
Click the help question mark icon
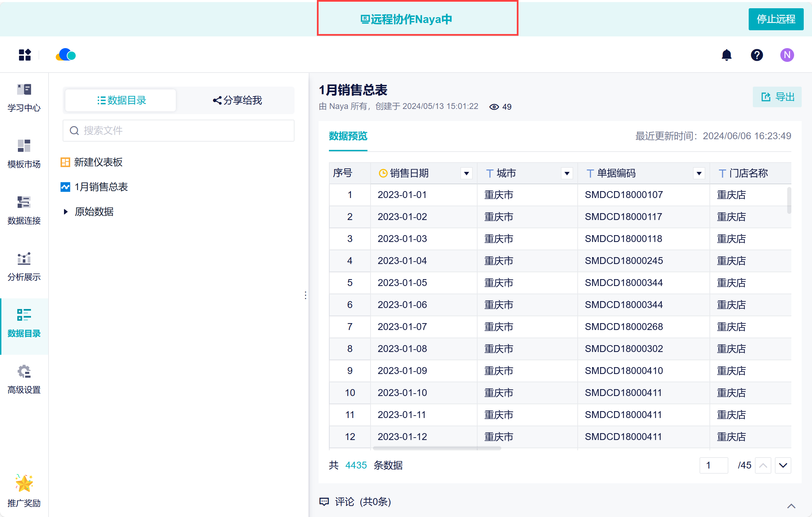757,55
